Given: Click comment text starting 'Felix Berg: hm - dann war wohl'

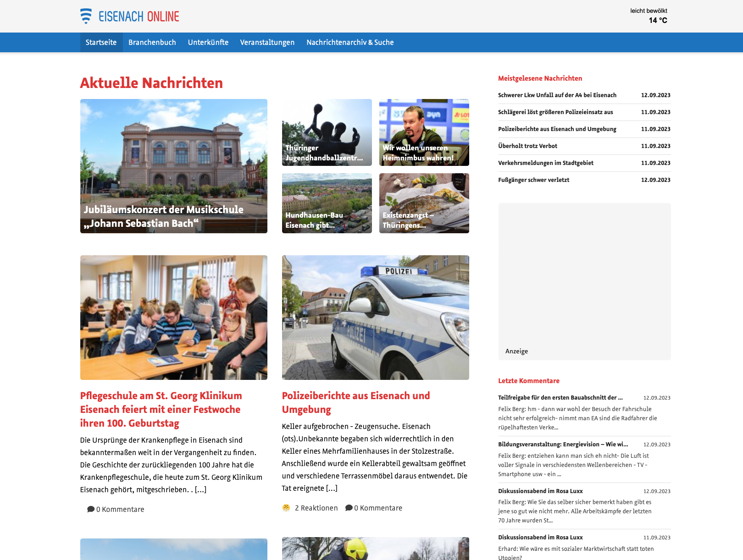Looking at the screenshot, I should pos(578,418).
